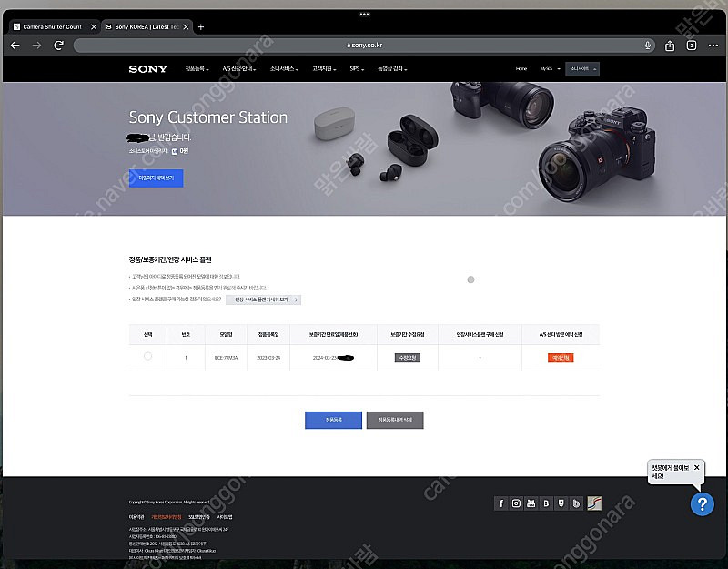Open the 이용약관 footer link
728x569 pixels.
click(136, 517)
